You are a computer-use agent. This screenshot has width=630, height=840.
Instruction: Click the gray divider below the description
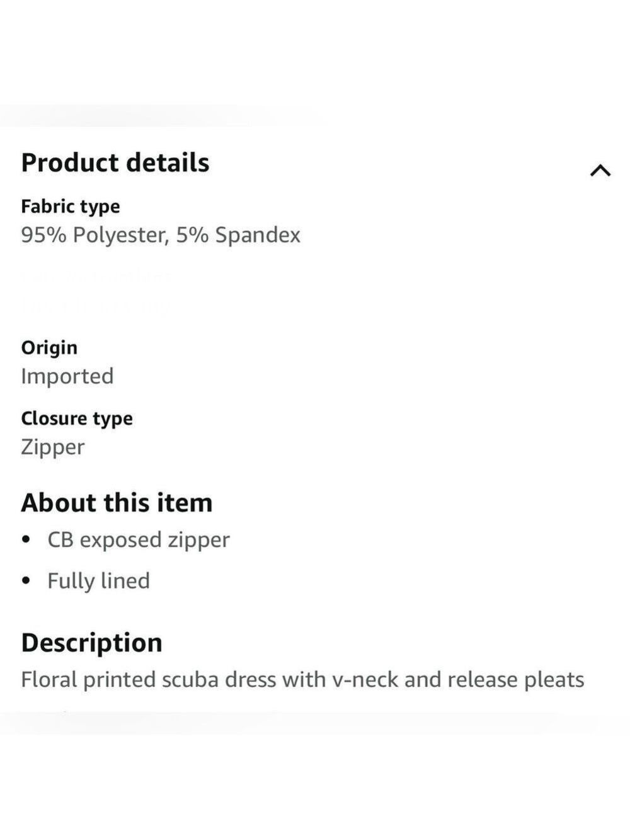pyautogui.click(x=296, y=723)
